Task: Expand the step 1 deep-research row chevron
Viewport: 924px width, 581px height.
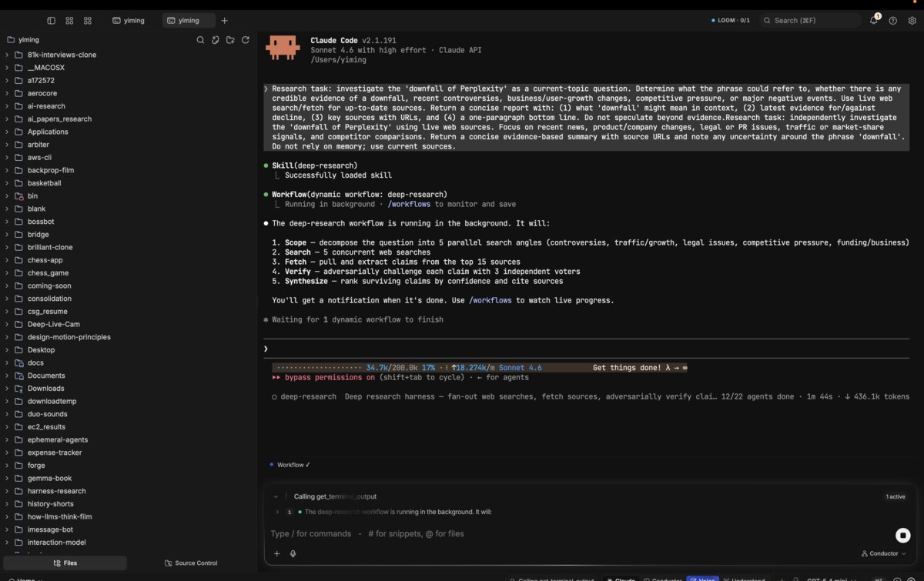Action: (277, 512)
